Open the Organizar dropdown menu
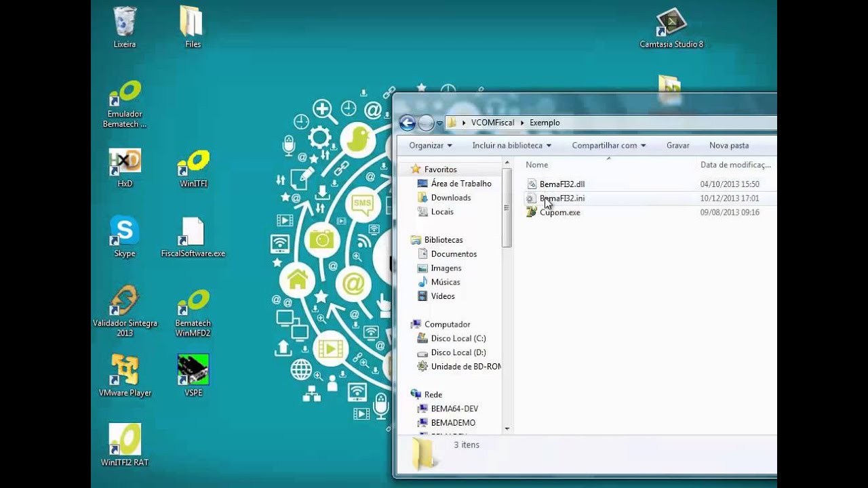This screenshot has width=868, height=488. pos(431,145)
